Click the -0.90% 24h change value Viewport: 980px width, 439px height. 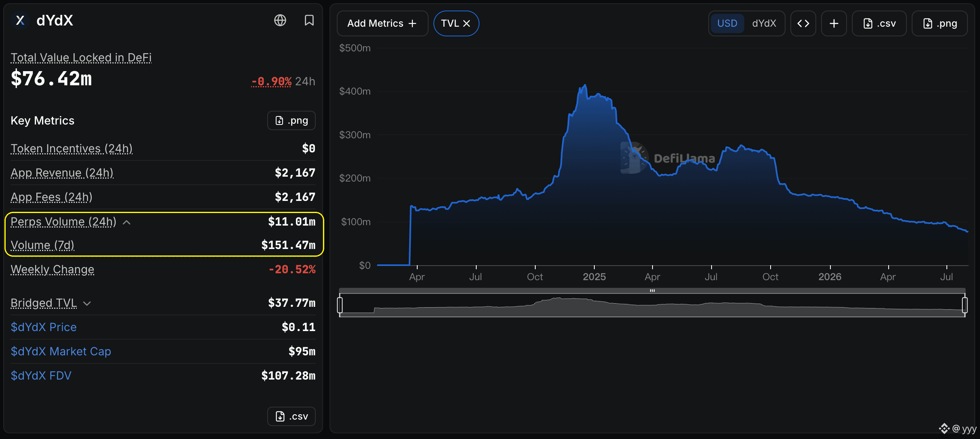pyautogui.click(x=271, y=81)
